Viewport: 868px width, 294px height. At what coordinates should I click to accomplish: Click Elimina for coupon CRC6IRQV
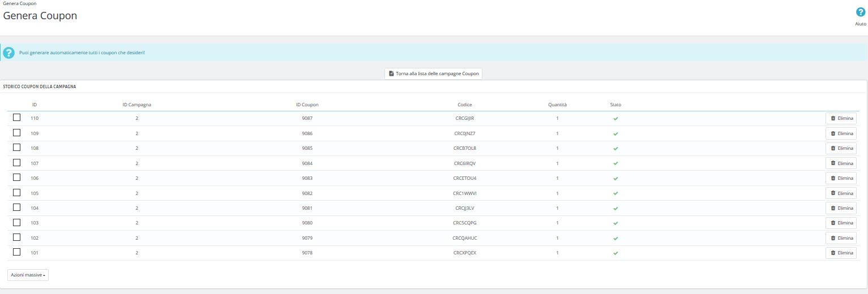(x=841, y=163)
